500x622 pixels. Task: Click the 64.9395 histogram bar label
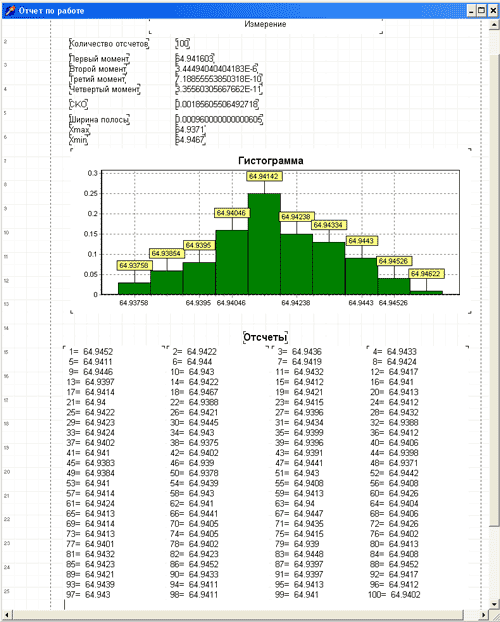(199, 245)
